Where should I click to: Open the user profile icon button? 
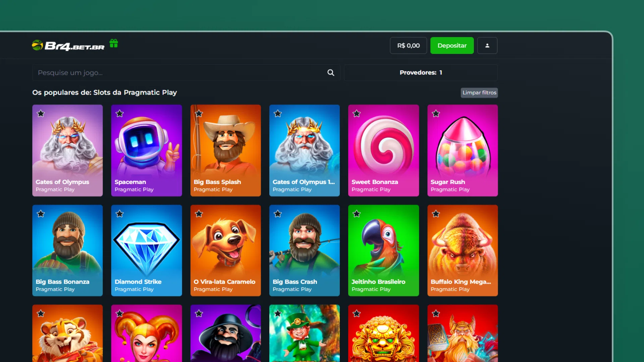click(487, 46)
